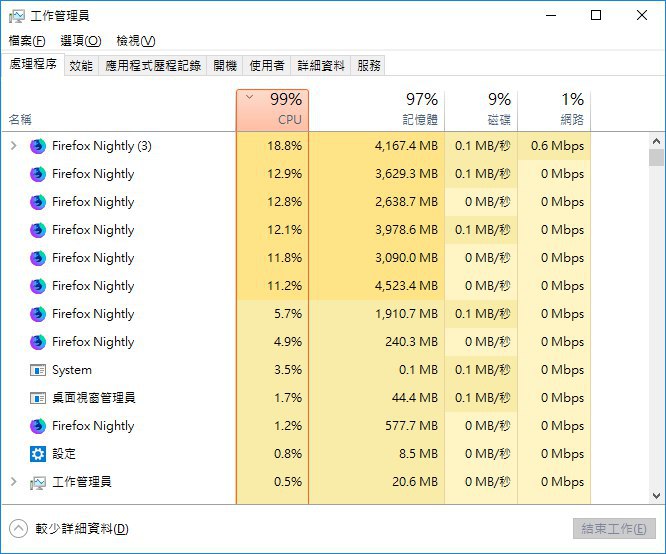Click Firefox Nightly icon in 1.2% CPU row
Image resolution: width=666 pixels, height=554 pixels.
38,426
